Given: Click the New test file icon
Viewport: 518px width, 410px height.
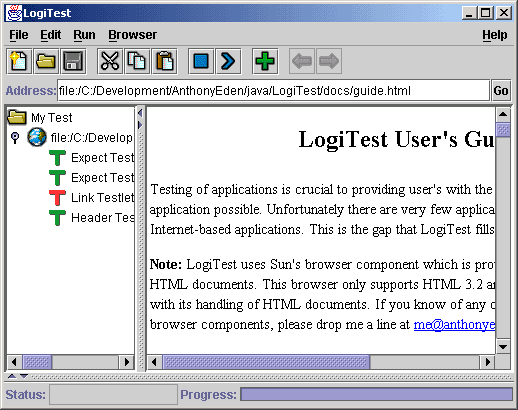Looking at the screenshot, I should coord(19,61).
